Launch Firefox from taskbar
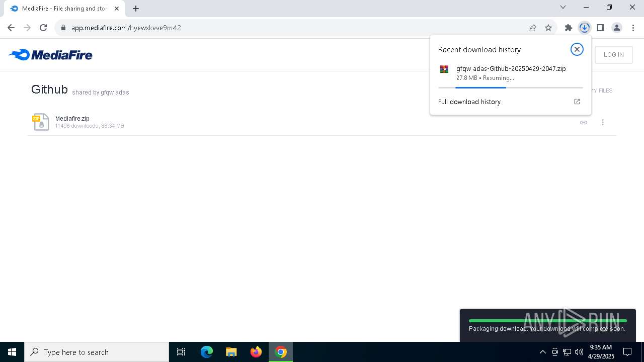 click(256, 352)
